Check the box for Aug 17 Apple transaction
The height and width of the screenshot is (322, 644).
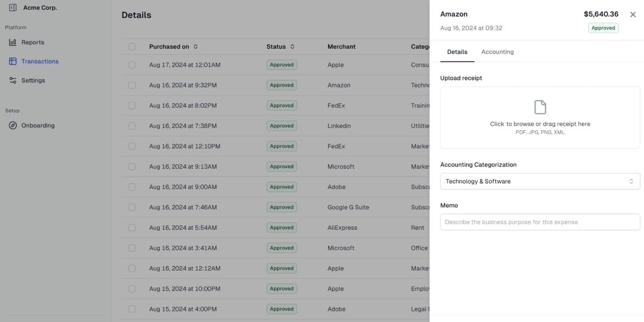(x=132, y=65)
